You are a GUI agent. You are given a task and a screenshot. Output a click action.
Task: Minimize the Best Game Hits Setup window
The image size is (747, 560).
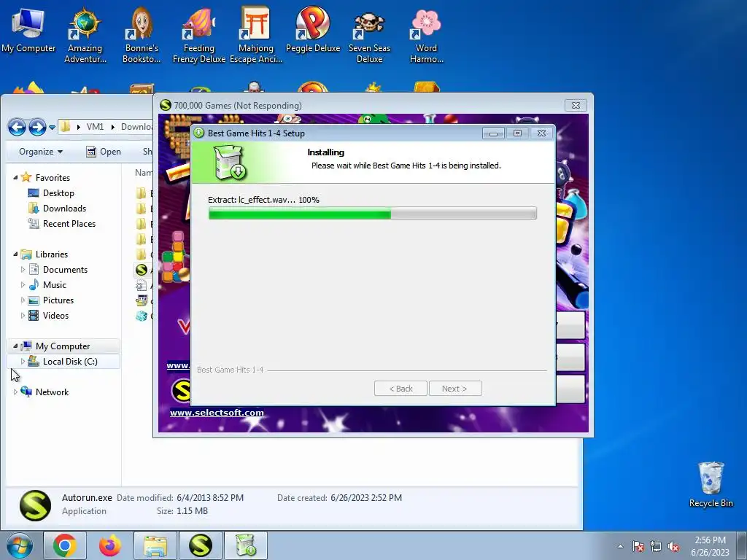pyautogui.click(x=493, y=133)
